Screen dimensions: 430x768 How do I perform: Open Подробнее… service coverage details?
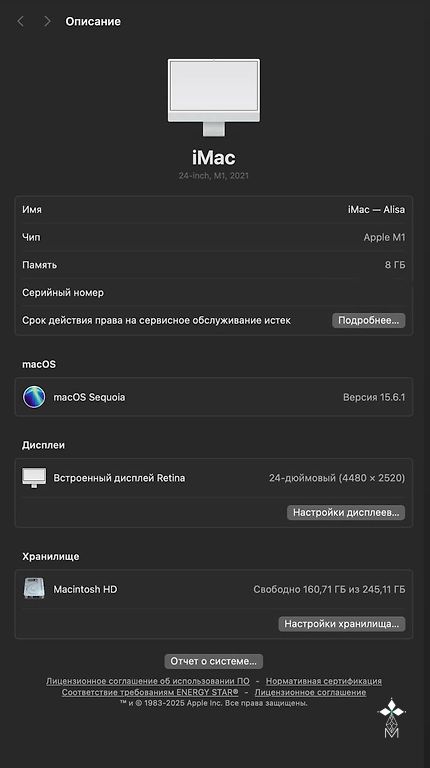click(369, 320)
